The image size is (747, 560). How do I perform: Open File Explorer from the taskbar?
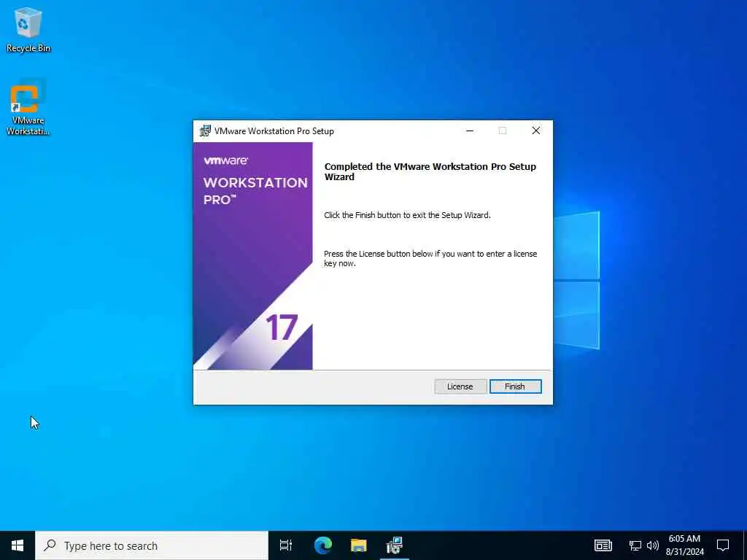point(359,545)
